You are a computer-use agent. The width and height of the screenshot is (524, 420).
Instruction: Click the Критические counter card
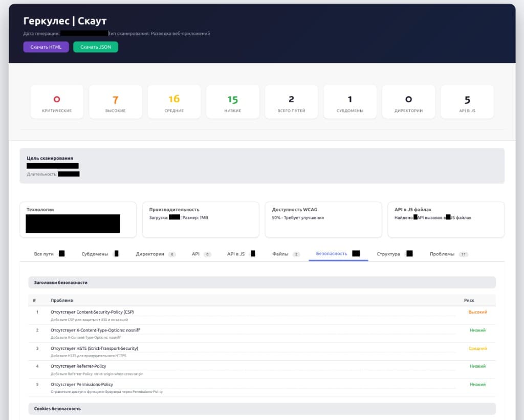tap(57, 102)
